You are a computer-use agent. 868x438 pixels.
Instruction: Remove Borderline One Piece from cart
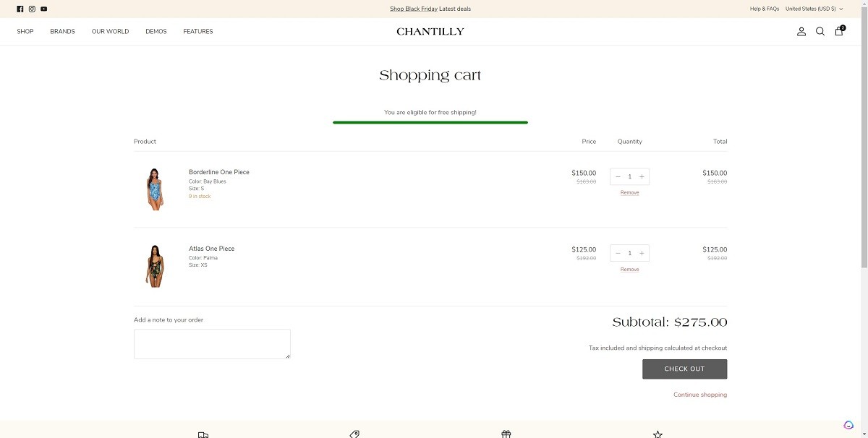629,192
